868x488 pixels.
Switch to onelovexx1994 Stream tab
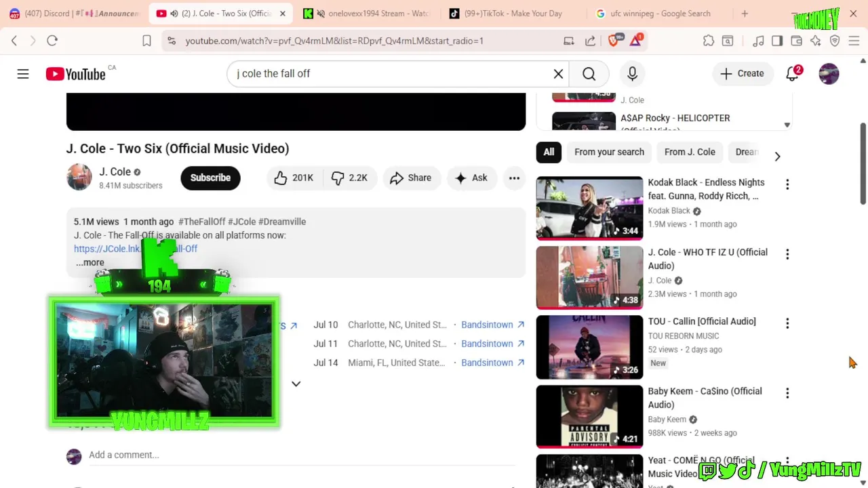pos(367,14)
